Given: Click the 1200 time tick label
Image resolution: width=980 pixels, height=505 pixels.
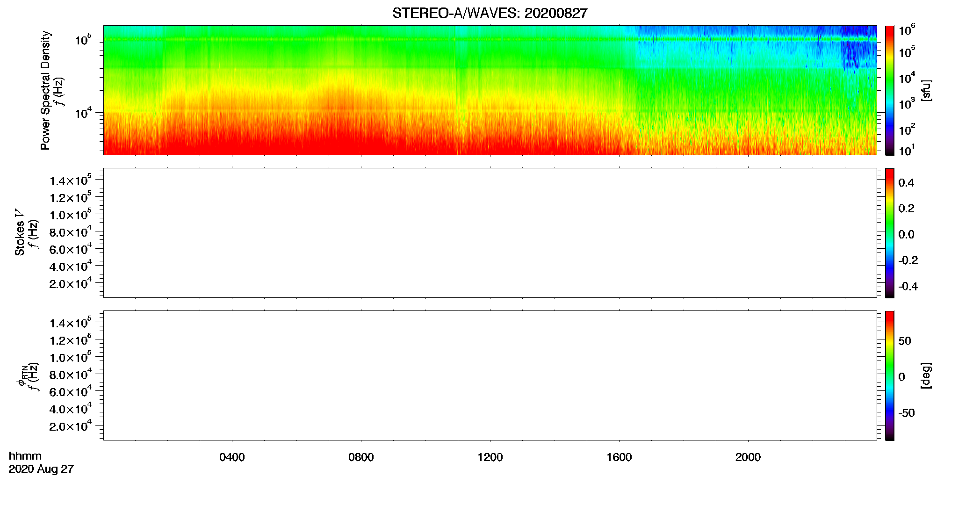Looking at the screenshot, I should pyautogui.click(x=490, y=457).
